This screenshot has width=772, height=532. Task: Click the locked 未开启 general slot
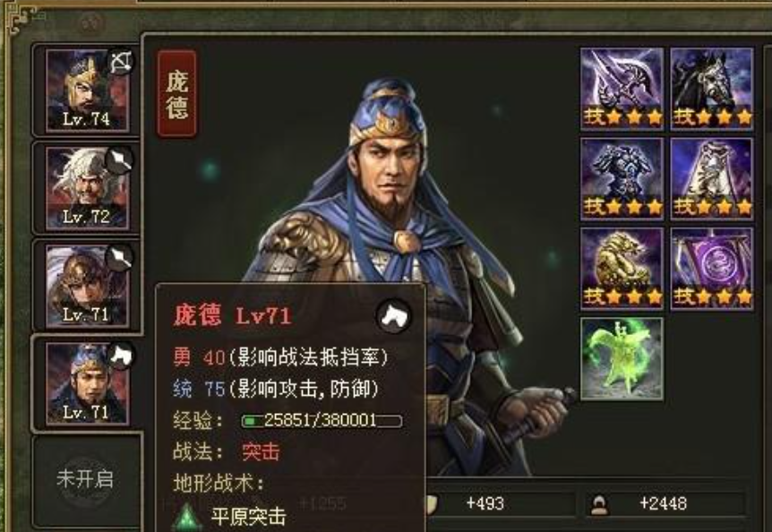[x=86, y=480]
